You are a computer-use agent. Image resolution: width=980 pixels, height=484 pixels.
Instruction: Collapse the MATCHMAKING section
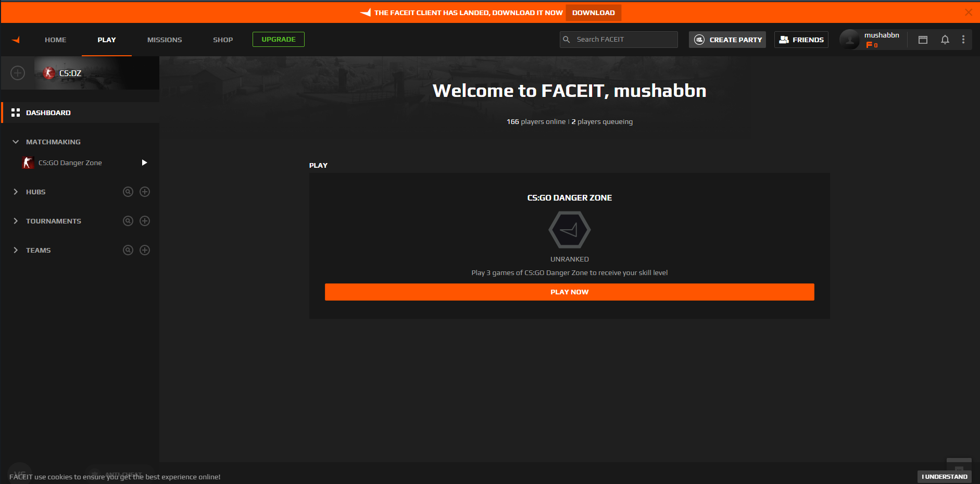pos(16,142)
